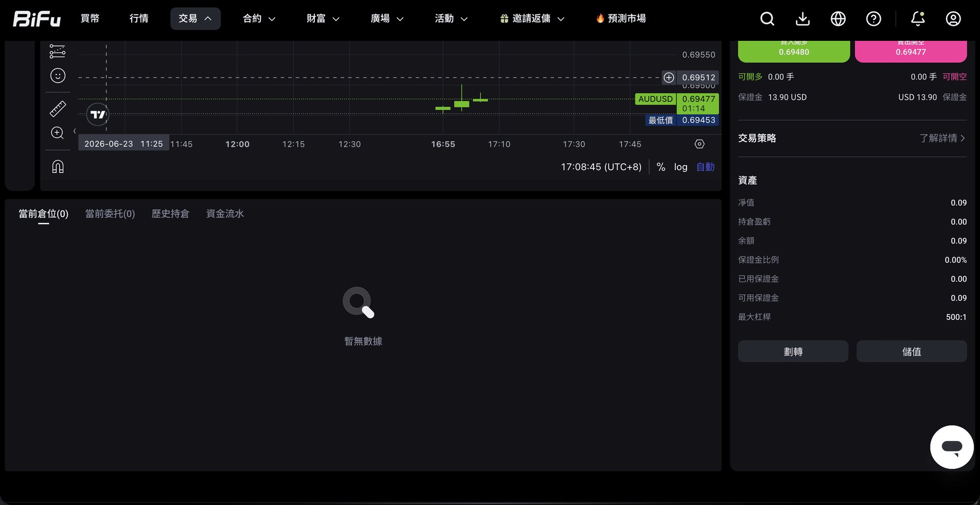The image size is (980, 505).
Task: Toggle log scale on chart
Action: point(680,167)
